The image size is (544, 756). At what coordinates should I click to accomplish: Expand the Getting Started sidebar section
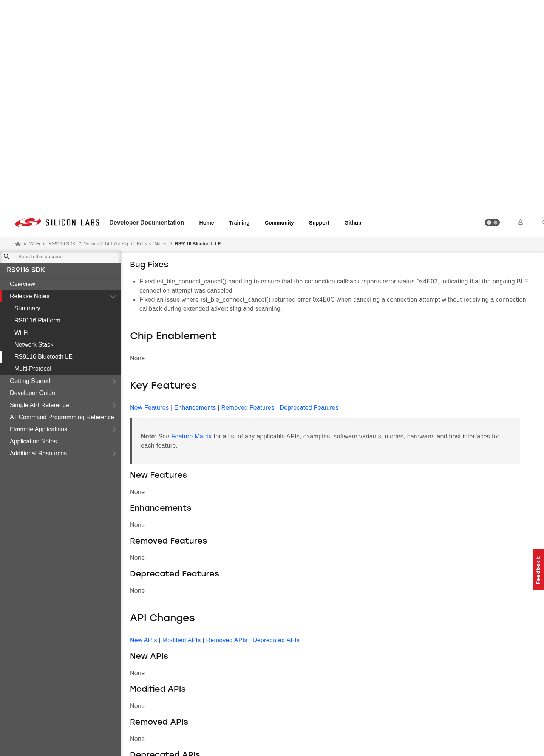[x=114, y=381]
